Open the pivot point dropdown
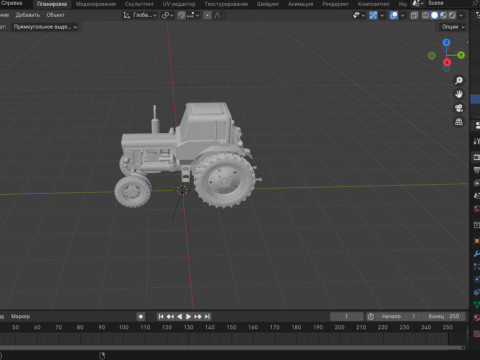Image resolution: width=480 pixels, height=360 pixels. (x=167, y=15)
